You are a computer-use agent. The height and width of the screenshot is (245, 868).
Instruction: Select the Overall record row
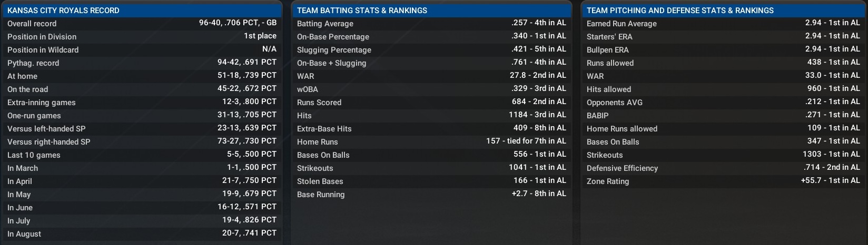[142, 24]
